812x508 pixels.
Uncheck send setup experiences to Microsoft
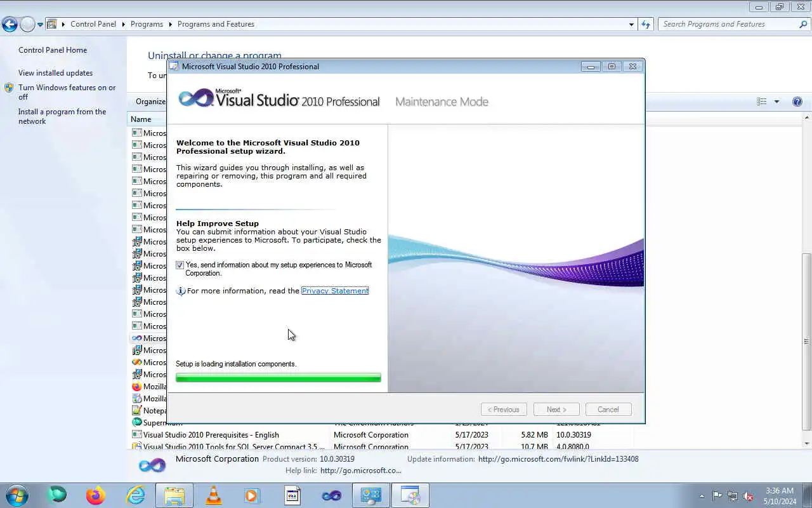point(180,265)
